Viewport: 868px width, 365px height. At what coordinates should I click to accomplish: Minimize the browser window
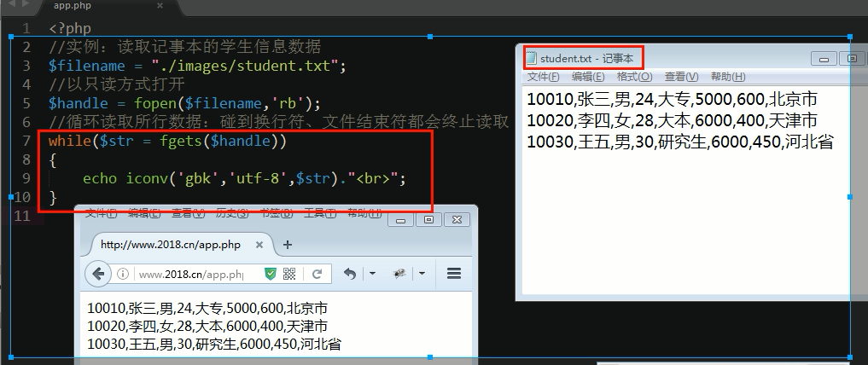[x=401, y=219]
